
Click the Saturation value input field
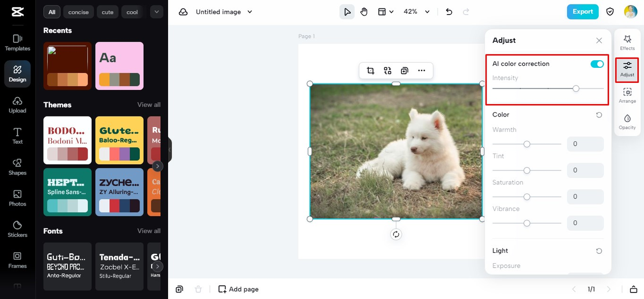pos(585,196)
